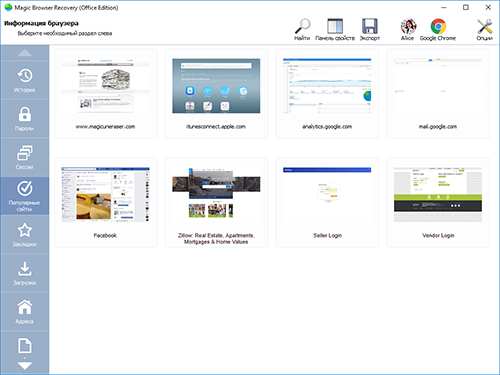Open the mail.google.com thumbnail
The width and height of the screenshot is (500, 375).
click(x=438, y=86)
